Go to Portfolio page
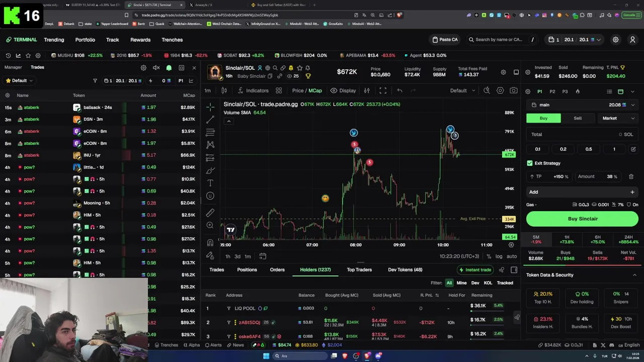The width and height of the screenshot is (644, 362). [x=85, y=40]
